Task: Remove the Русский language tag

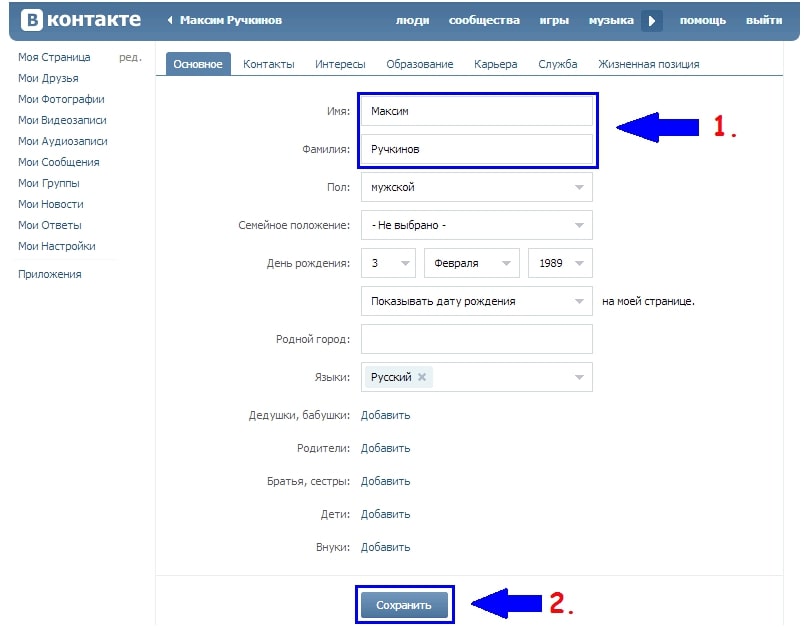Action: pyautogui.click(x=422, y=377)
